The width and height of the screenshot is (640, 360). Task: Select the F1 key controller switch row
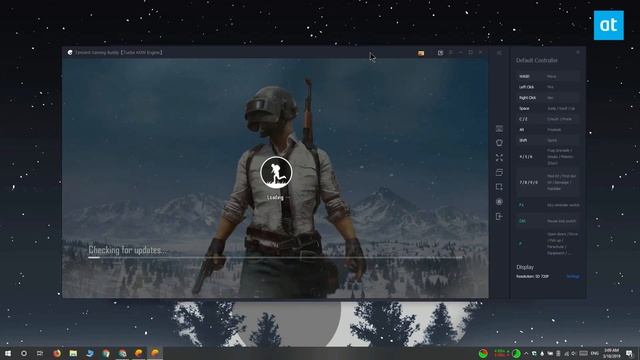pos(547,205)
